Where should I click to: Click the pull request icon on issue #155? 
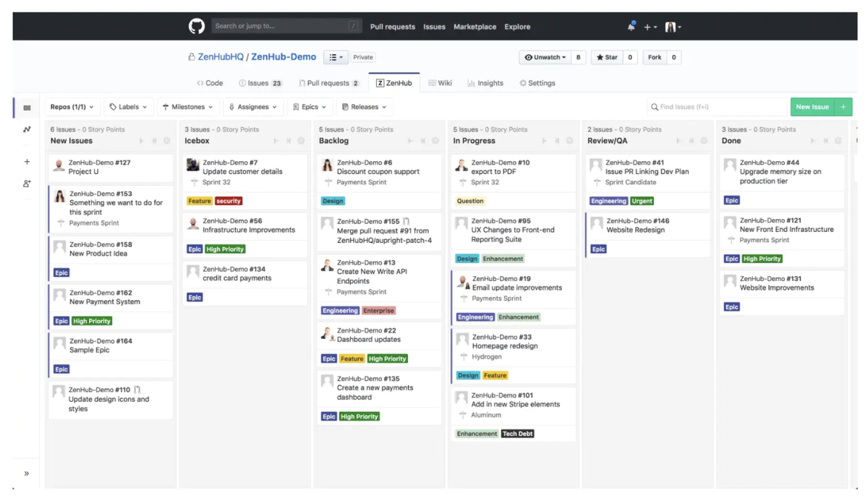point(407,221)
